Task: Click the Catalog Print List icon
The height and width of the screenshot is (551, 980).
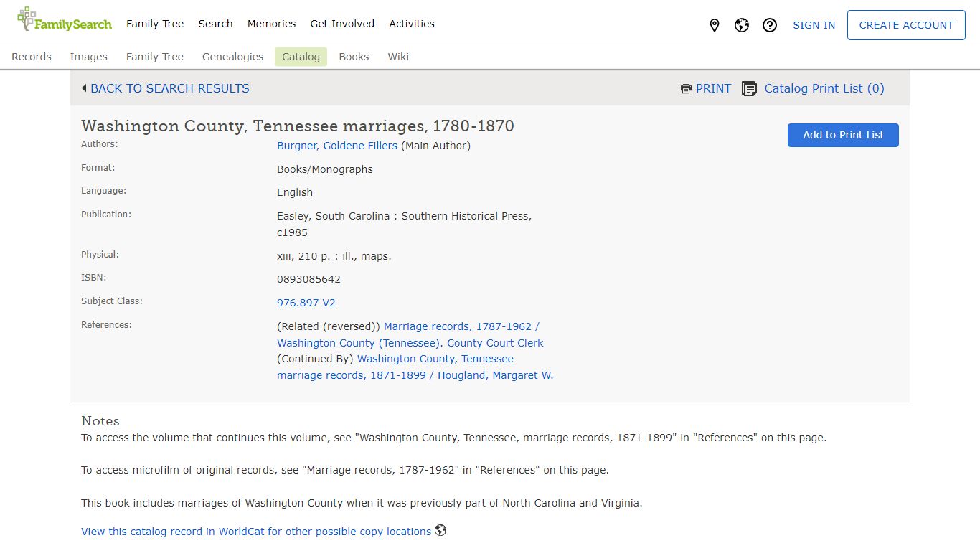Action: (x=749, y=89)
